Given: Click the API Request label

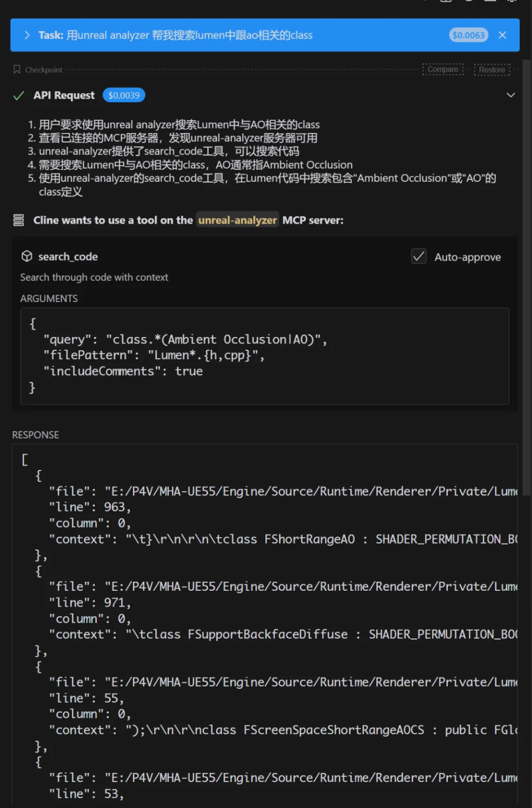Looking at the screenshot, I should (x=64, y=95).
